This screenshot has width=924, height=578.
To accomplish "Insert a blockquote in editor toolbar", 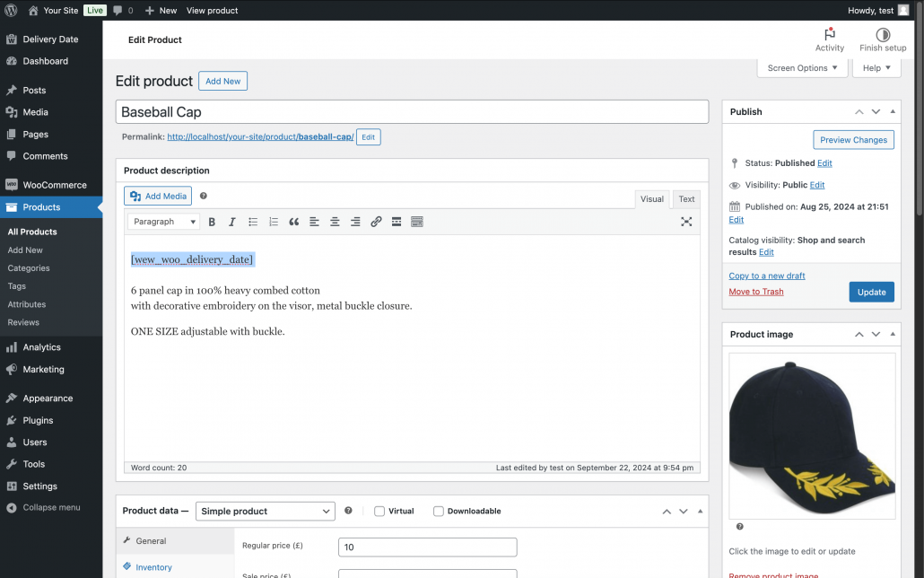I will pos(293,222).
